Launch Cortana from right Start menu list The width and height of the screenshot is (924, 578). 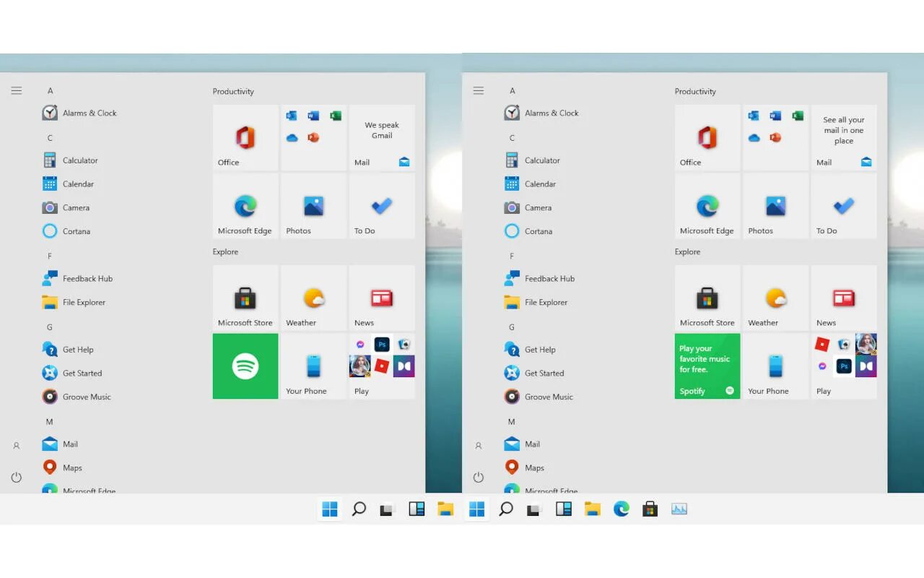(x=528, y=231)
